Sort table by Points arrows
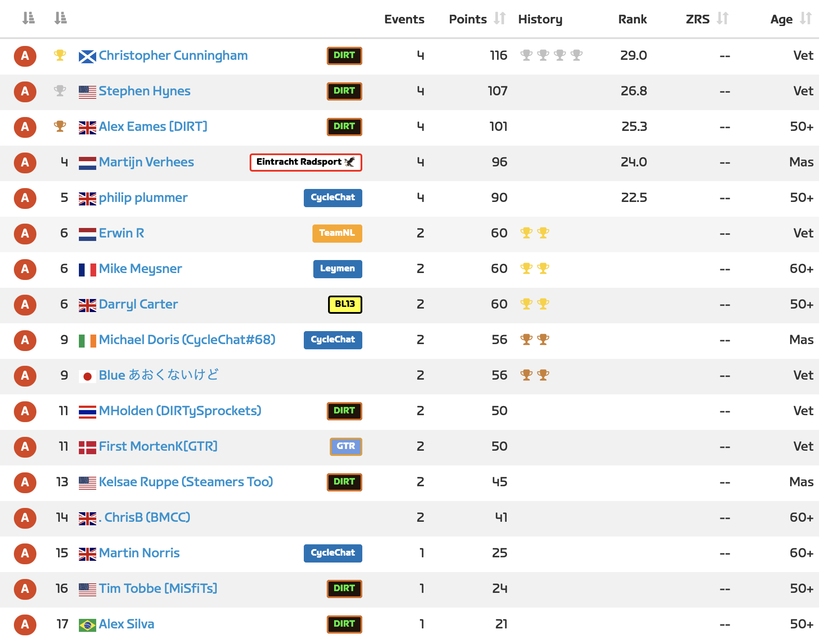The height and width of the screenshot is (644, 826). (500, 19)
